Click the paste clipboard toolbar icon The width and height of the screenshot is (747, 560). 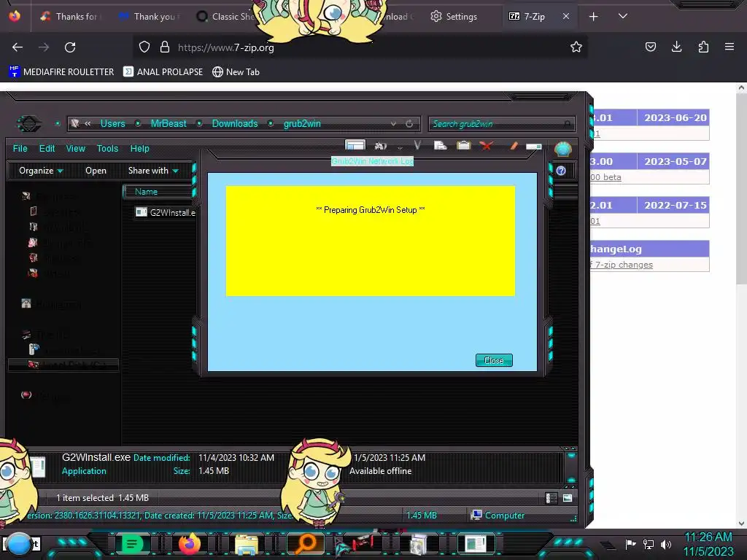point(463,145)
